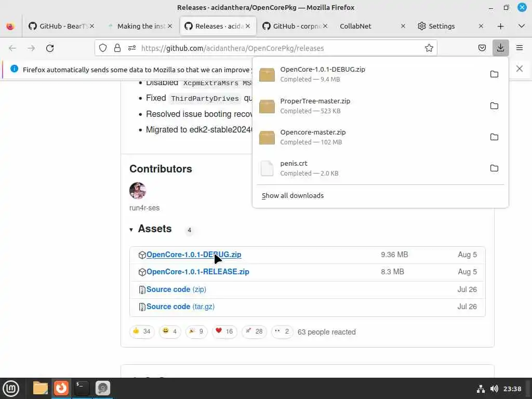This screenshot has height=399, width=532.
Task: Open site permissions icon in address bar
Action: [132, 48]
